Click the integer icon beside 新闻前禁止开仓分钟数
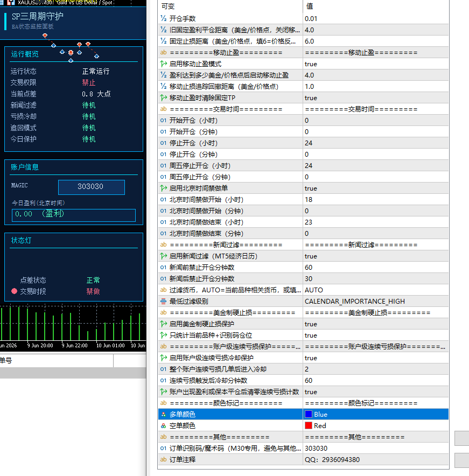The image size is (469, 476). pos(163,268)
